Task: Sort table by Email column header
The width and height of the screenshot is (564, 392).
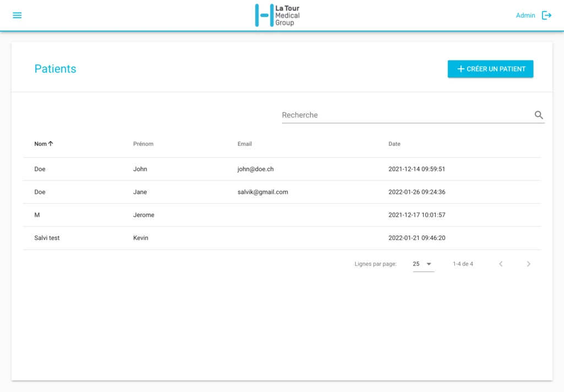Action: pyautogui.click(x=245, y=144)
